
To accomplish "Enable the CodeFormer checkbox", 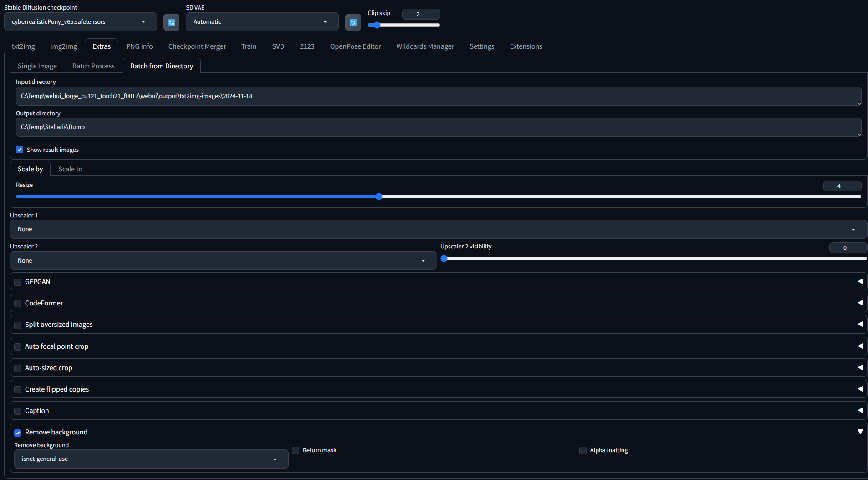I will point(18,303).
